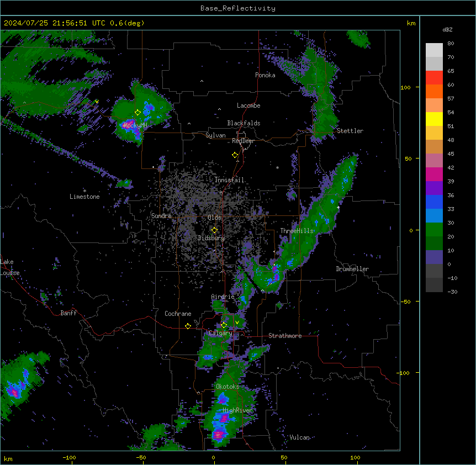Screen dimensions: 476x465
Task: Pick the deep orange swatch below red
Action: click(434, 91)
